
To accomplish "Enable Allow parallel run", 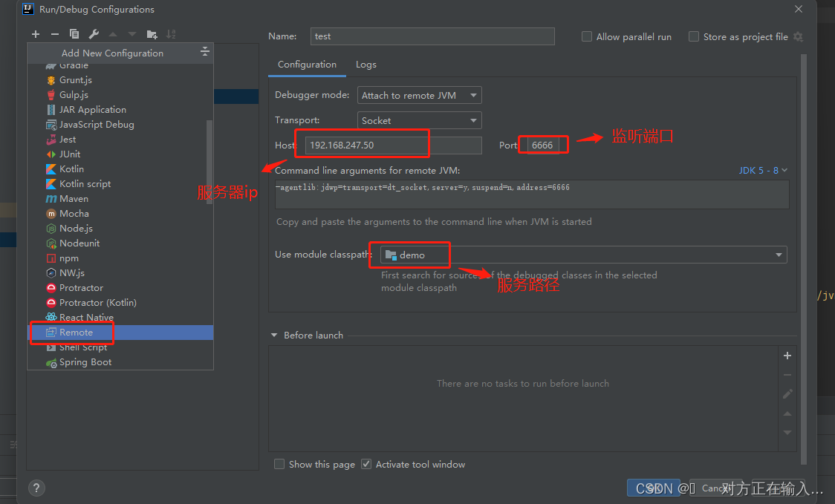I will click(x=586, y=36).
